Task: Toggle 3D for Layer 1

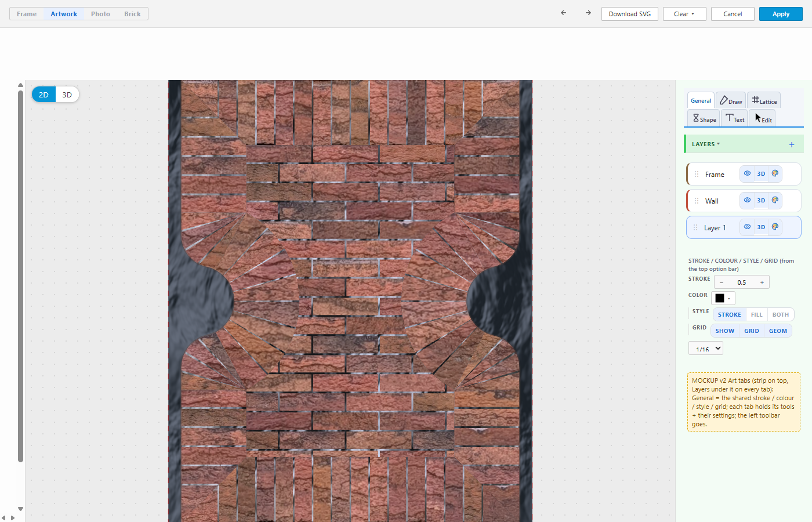Action: tap(761, 227)
